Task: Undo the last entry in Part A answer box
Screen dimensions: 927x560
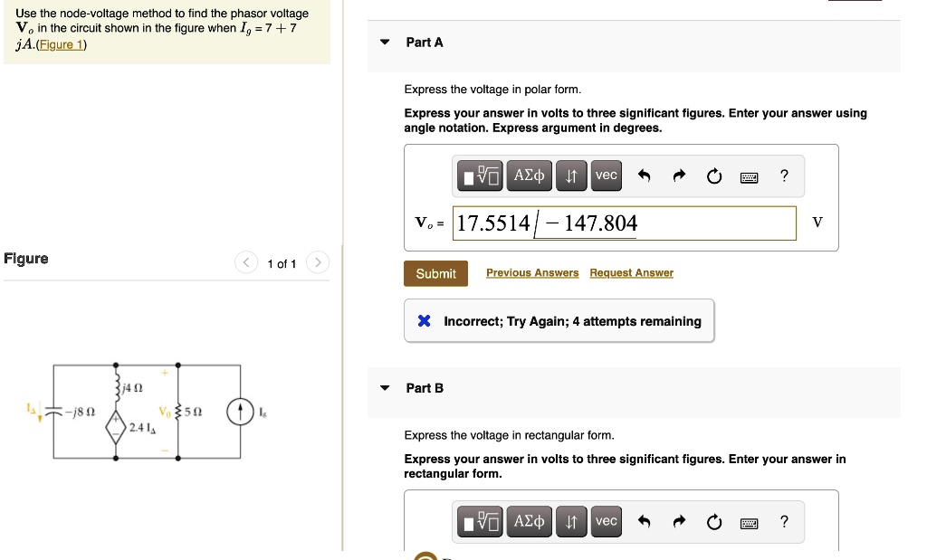Action: coord(644,176)
